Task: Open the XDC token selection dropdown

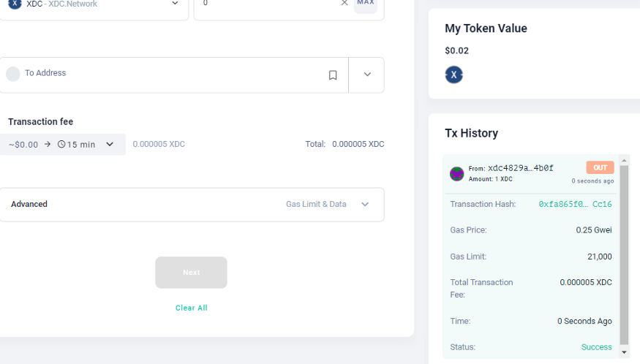Action: (x=175, y=4)
